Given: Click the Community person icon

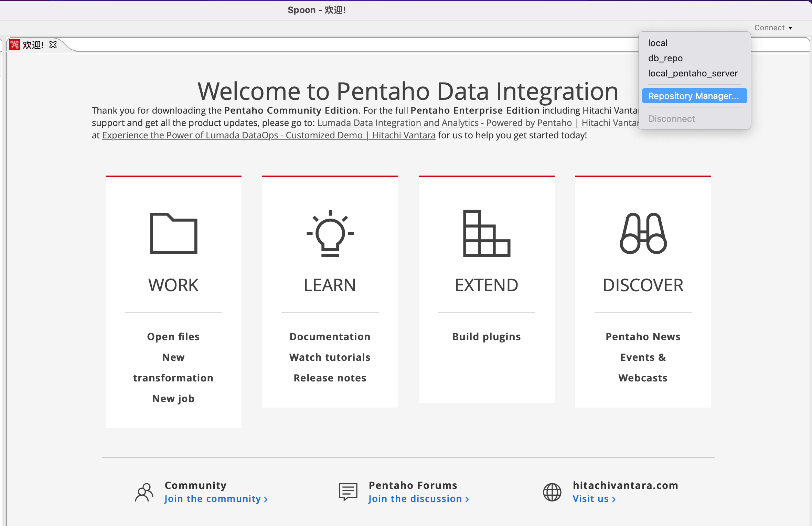Looking at the screenshot, I should click(144, 492).
